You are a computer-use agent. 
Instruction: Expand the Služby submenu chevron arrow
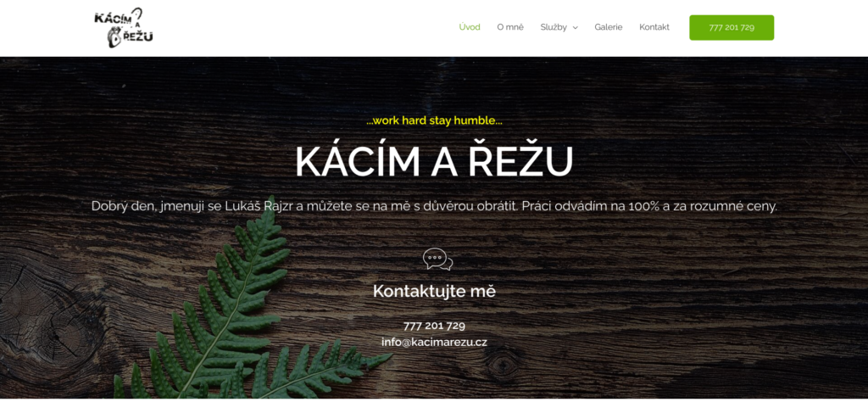576,28
